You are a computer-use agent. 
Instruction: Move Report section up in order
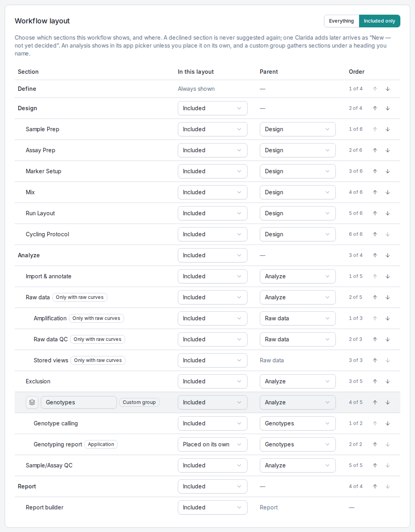click(x=375, y=486)
